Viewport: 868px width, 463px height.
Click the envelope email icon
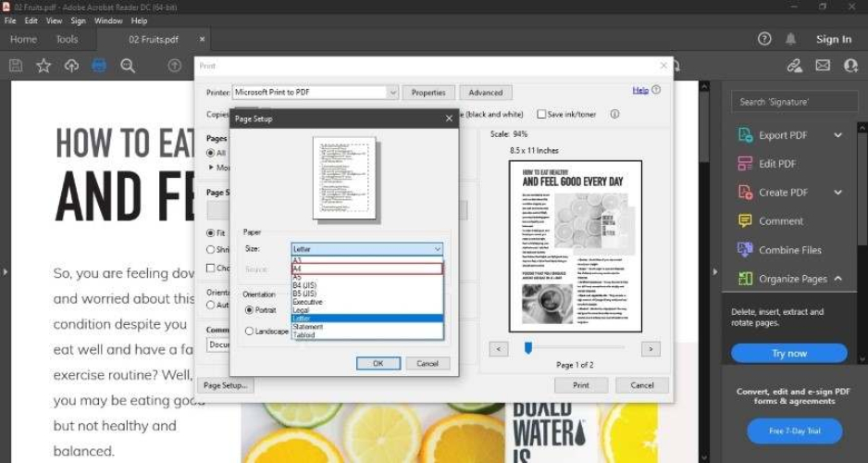(x=823, y=66)
